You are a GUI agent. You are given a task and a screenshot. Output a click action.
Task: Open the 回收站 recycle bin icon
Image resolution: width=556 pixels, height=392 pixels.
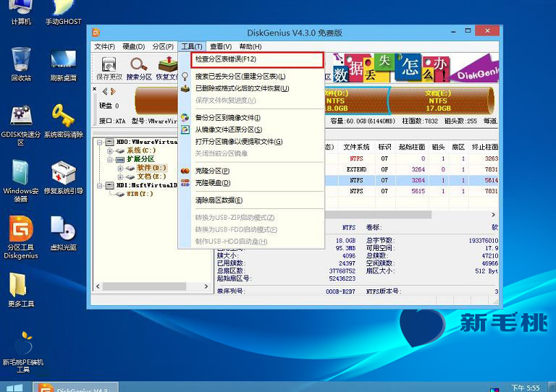tap(20, 64)
